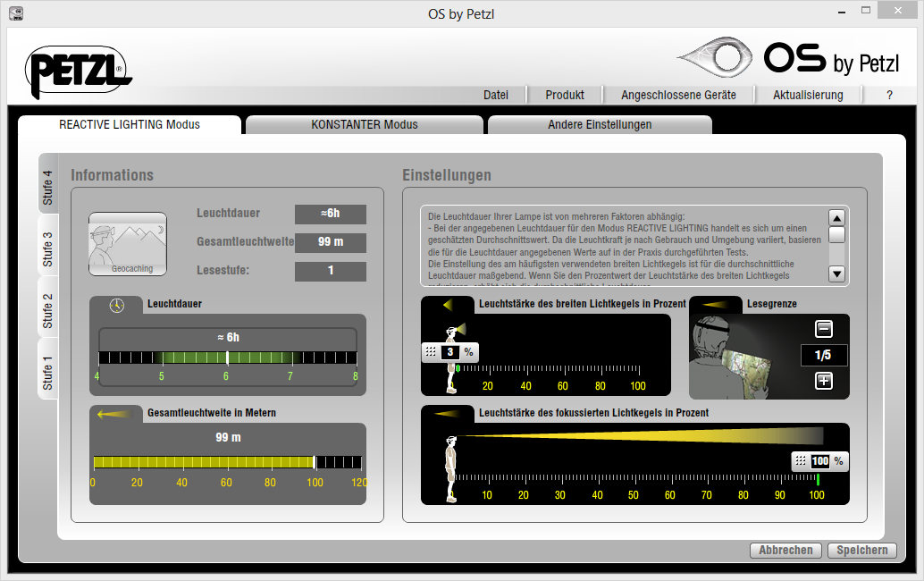Click the standing figure in focused beam panel
Viewport: 924px width, 581px height.
[450, 468]
